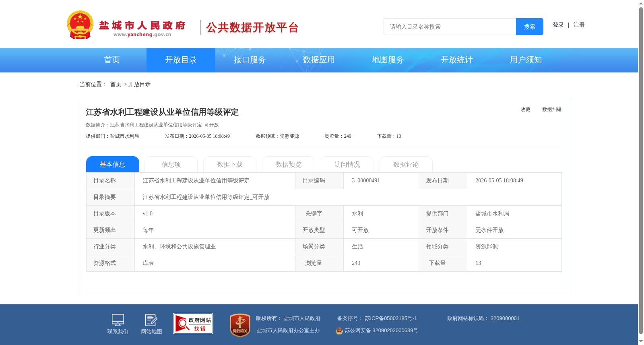Open 开放目录 navigation item

181,60
